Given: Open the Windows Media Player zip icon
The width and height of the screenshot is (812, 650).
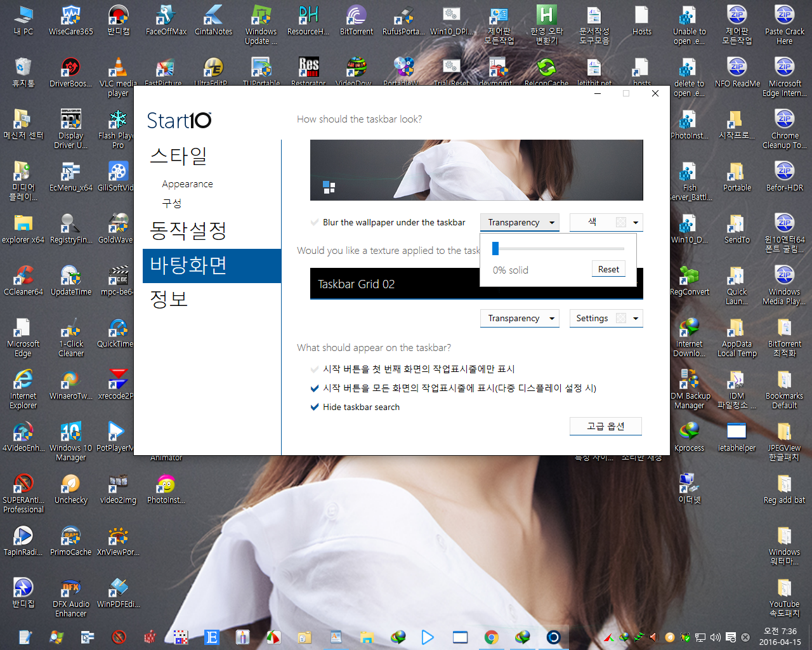Looking at the screenshot, I should tap(785, 286).
